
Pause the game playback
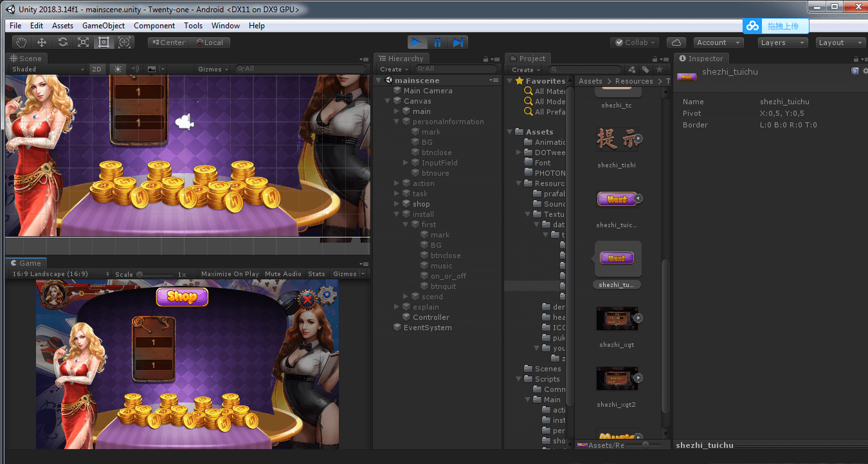(437, 42)
